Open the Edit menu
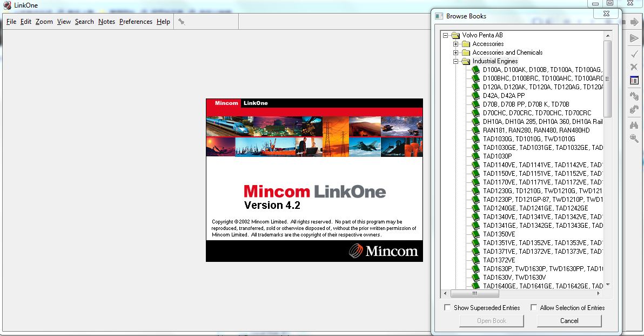644x336 pixels. 26,22
